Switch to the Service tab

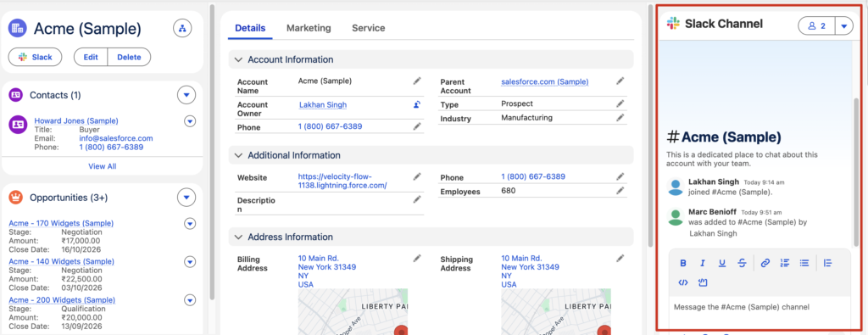369,28
